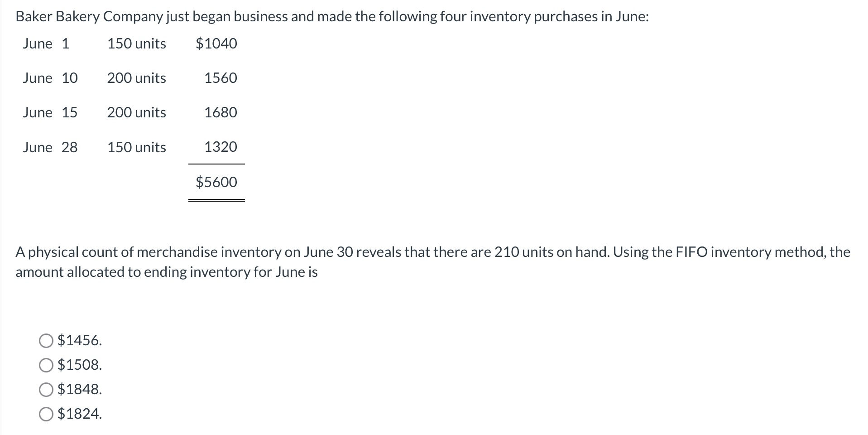Click the June 28 date cell
Image resolution: width=868 pixels, height=435 pixels.
[x=50, y=147]
